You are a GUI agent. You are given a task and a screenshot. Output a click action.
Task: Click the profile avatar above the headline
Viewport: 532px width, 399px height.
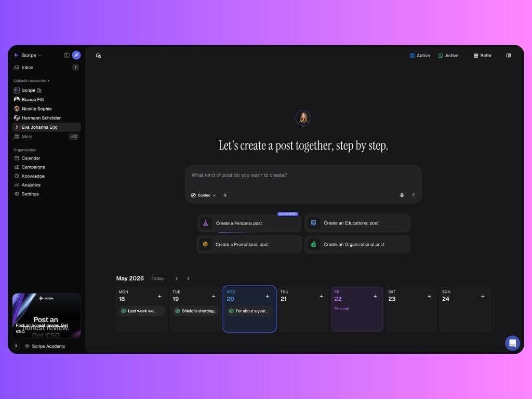pyautogui.click(x=303, y=118)
